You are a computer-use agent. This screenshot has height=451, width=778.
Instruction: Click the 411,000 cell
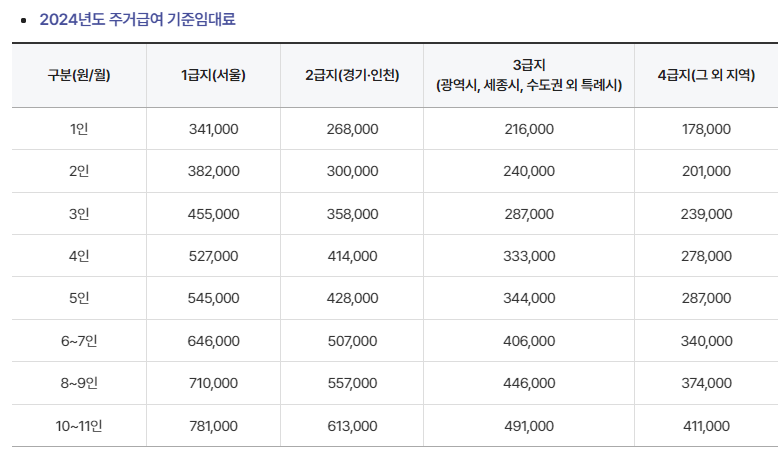click(706, 426)
